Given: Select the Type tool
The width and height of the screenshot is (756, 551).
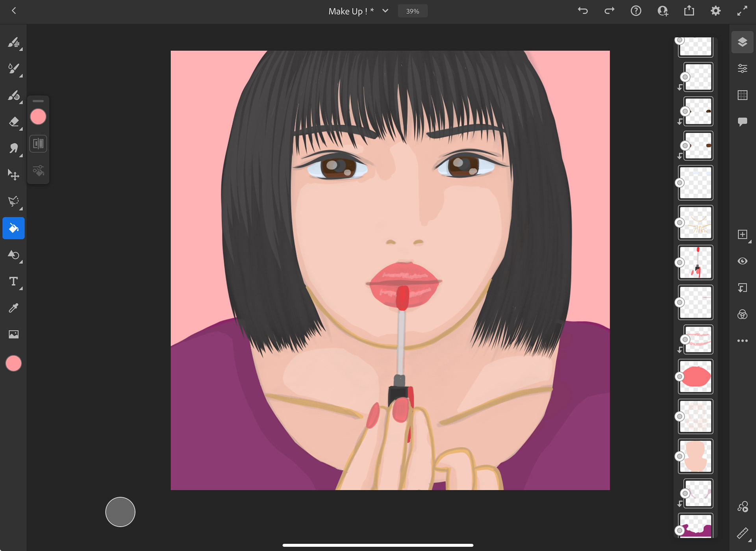Looking at the screenshot, I should pos(14,281).
